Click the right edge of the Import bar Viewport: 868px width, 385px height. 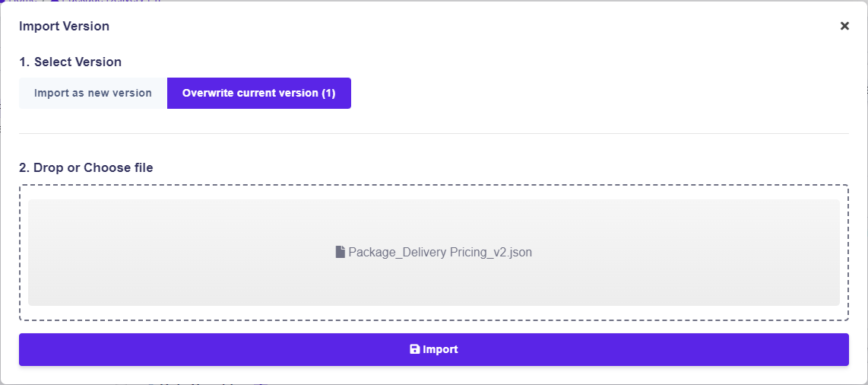pos(836,349)
